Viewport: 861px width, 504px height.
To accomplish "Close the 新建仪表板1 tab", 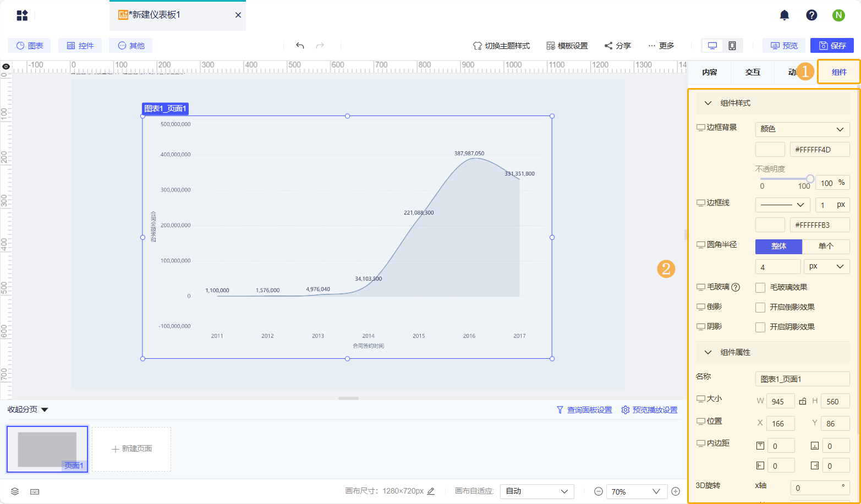I will (238, 15).
